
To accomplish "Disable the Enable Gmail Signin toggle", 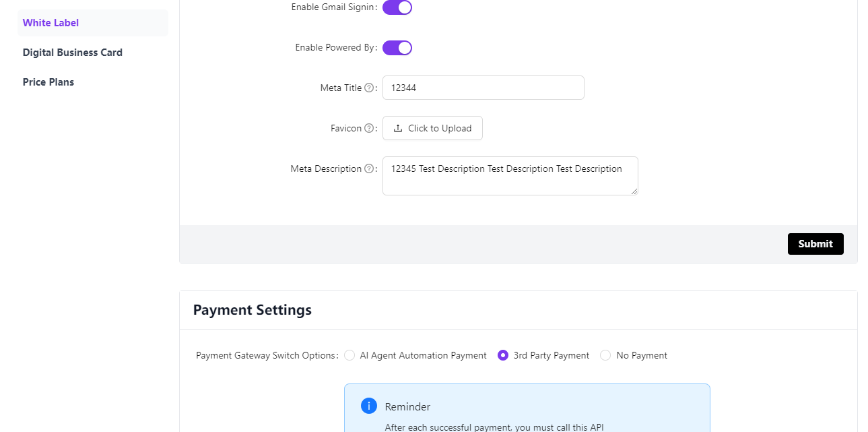I will (x=397, y=7).
